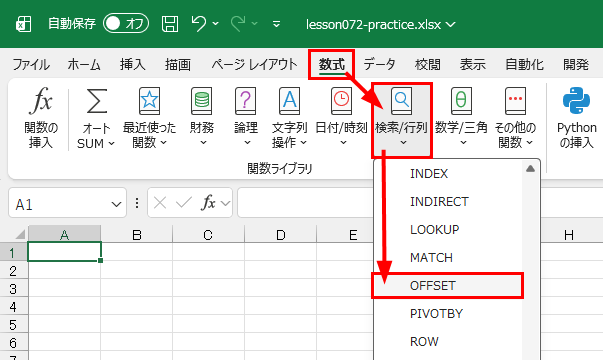Viewport: 603px width, 360px height.
Task: Click into the Name Box showing A1
Action: point(58,204)
